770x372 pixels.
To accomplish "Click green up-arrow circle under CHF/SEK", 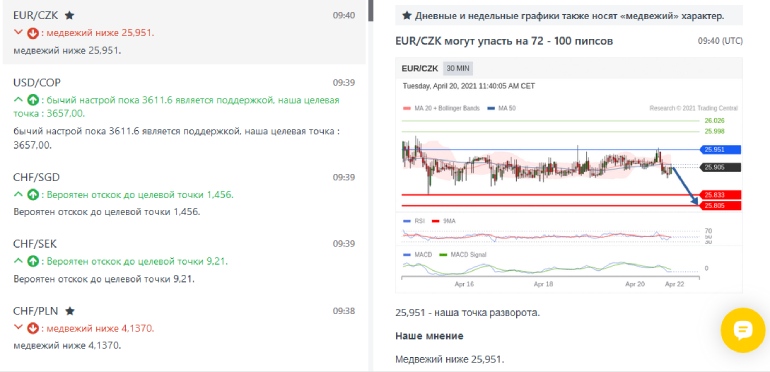I will (x=33, y=262).
